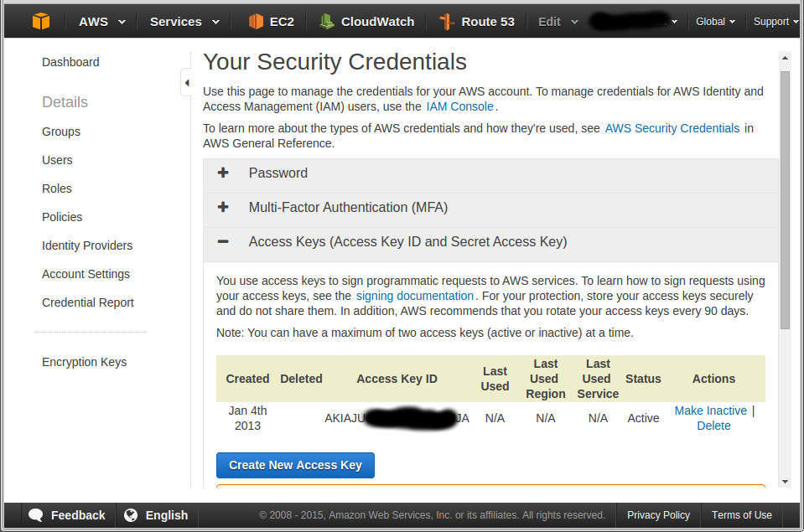804x532 pixels.
Task: Collapse the Access Keys section
Action: click(x=223, y=241)
